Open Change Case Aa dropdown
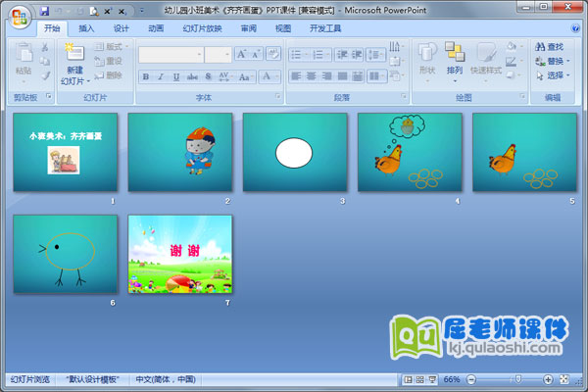Image resolution: width=588 pixels, height=392 pixels. [245, 76]
